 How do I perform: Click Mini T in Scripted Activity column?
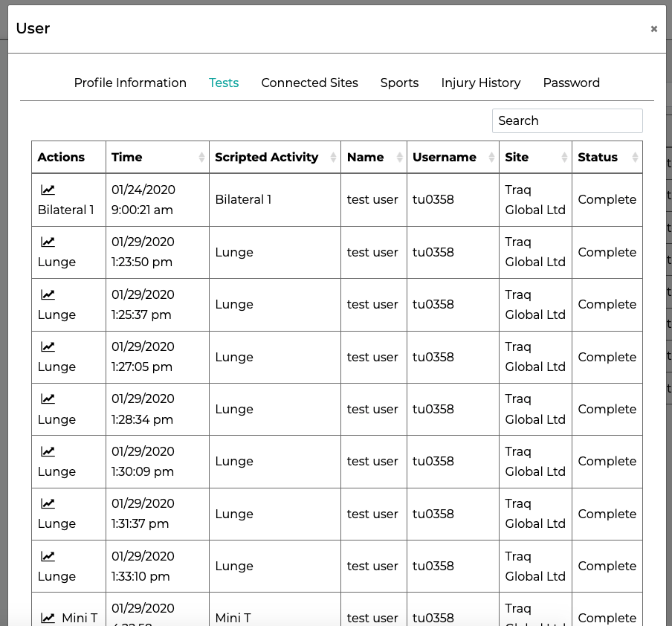click(x=233, y=618)
